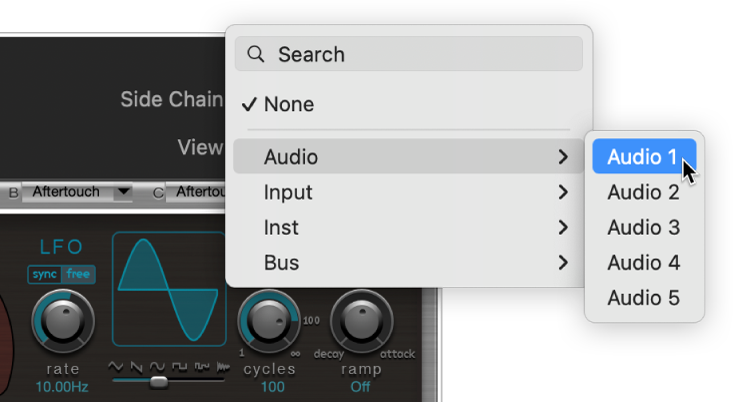Click the LFO waveform selector slider handle
The image size is (734, 402).
pos(158,381)
